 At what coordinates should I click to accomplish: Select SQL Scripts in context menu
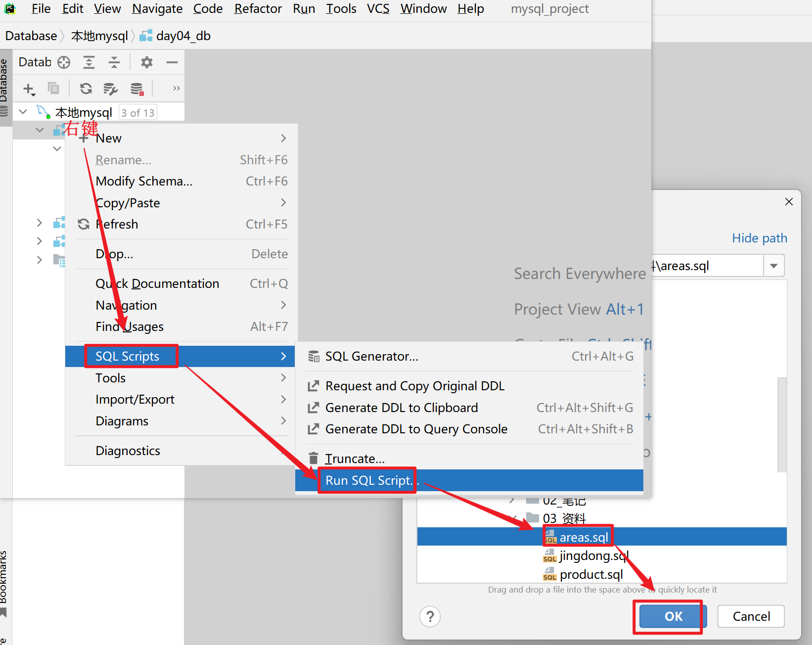click(x=180, y=356)
